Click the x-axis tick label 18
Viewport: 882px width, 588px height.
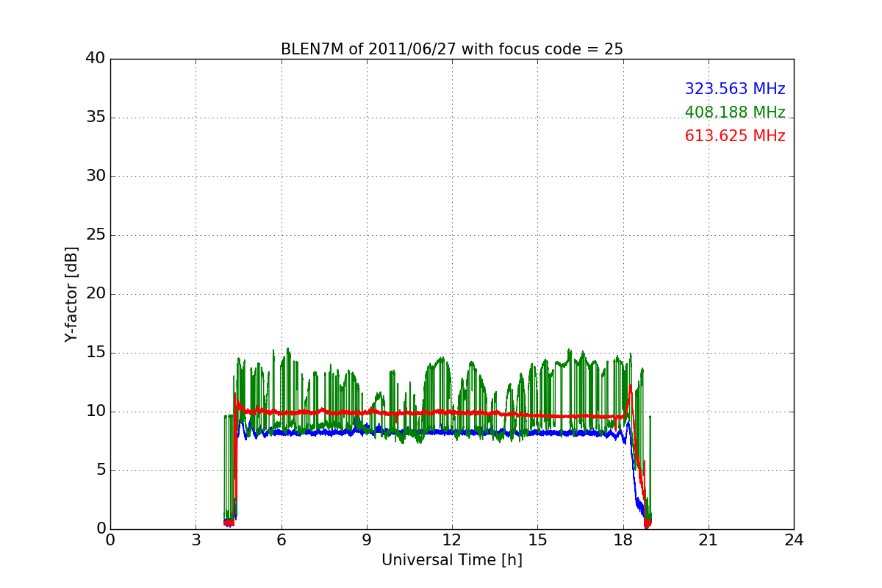point(623,539)
